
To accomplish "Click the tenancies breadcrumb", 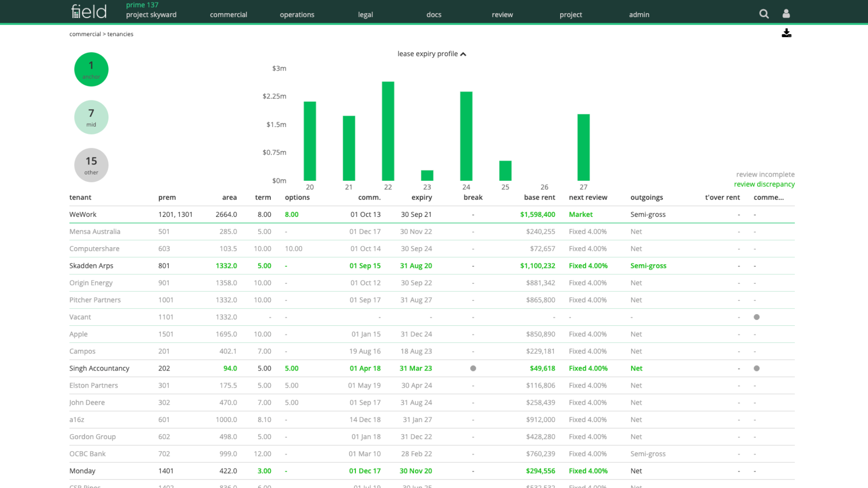I will (x=120, y=34).
